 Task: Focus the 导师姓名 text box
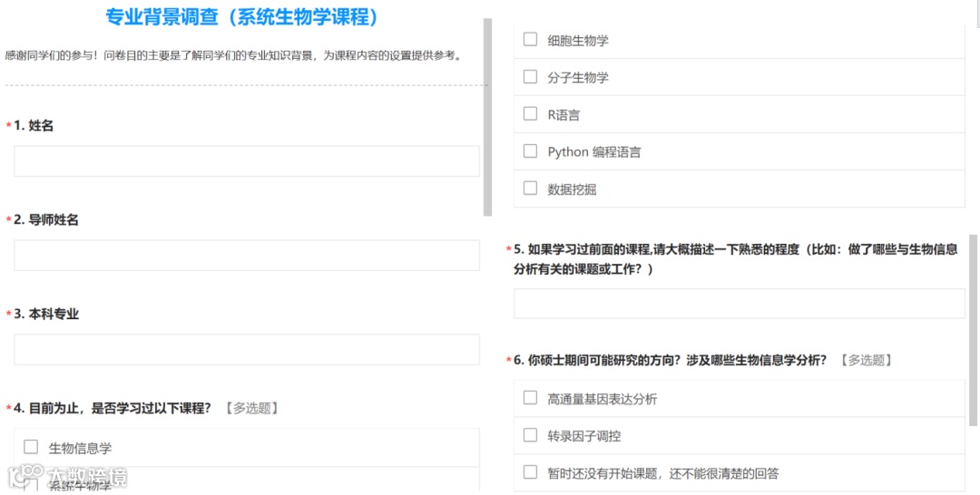click(247, 256)
